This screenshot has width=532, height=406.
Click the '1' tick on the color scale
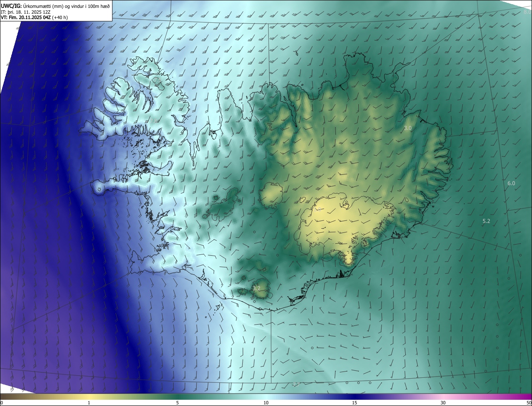point(89,403)
